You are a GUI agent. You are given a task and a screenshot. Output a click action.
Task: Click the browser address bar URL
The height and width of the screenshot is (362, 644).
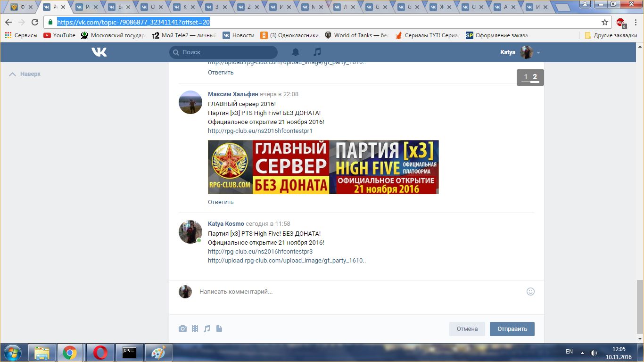pos(133,22)
